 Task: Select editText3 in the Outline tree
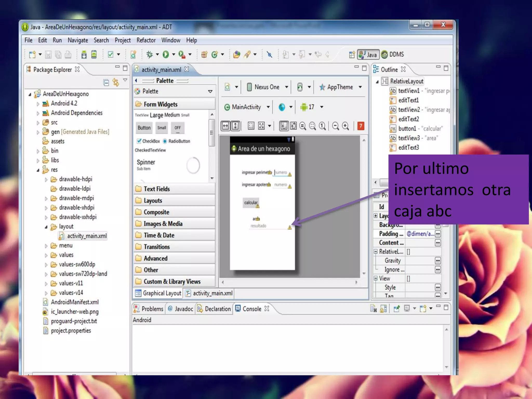[x=408, y=148]
